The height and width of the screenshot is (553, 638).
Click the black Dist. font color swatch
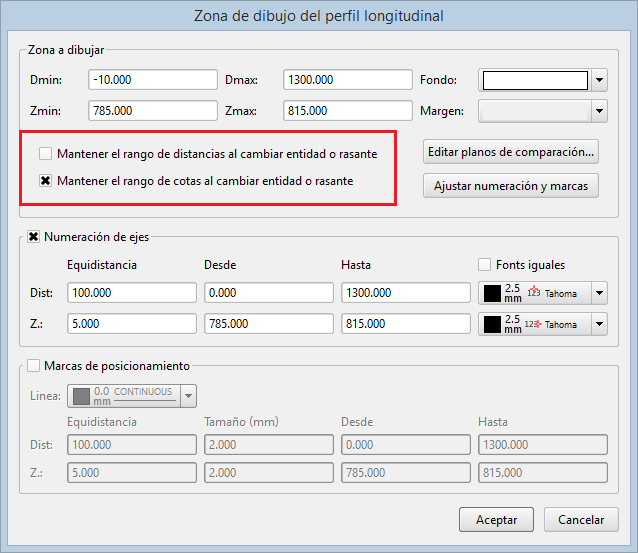(x=492, y=293)
